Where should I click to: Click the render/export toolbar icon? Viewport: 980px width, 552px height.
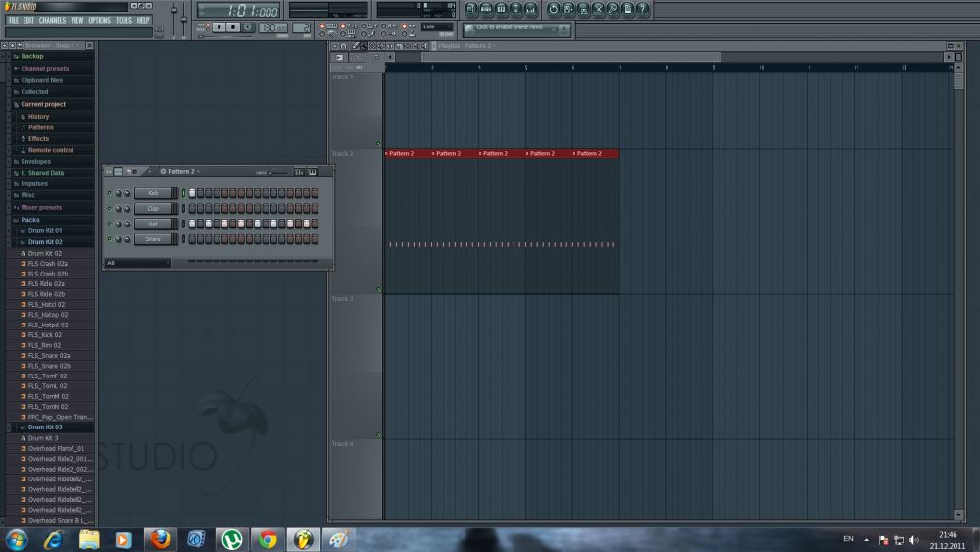point(584,10)
